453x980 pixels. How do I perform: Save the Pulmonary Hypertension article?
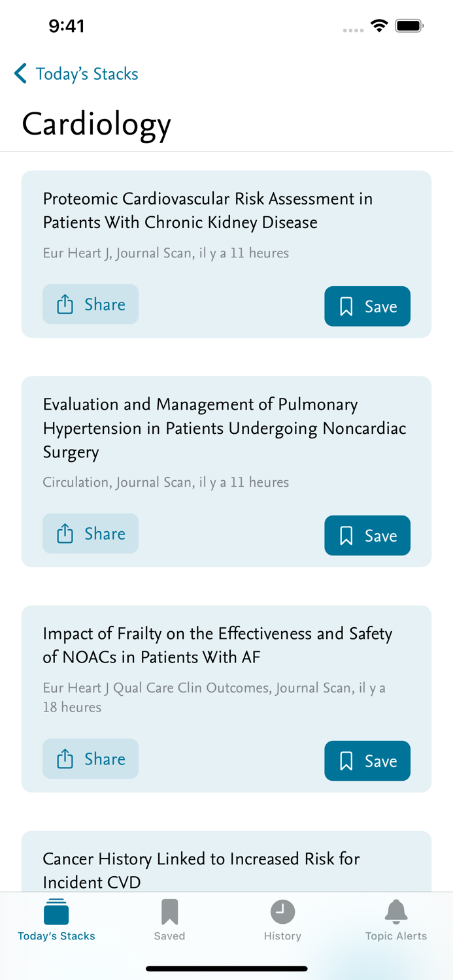pos(367,536)
